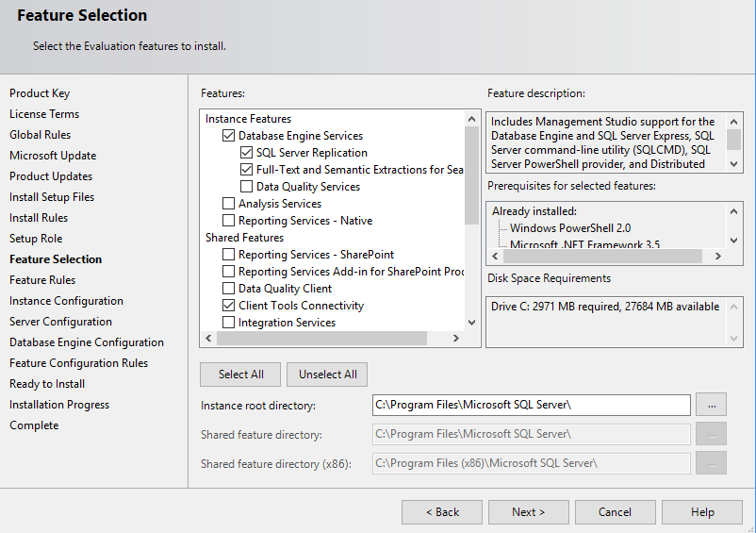Click the Instance root directory field
The height and width of the screenshot is (533, 756).
click(x=532, y=405)
